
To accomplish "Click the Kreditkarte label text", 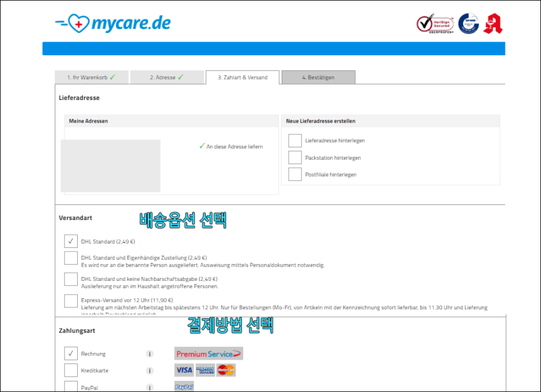I will 95,371.
